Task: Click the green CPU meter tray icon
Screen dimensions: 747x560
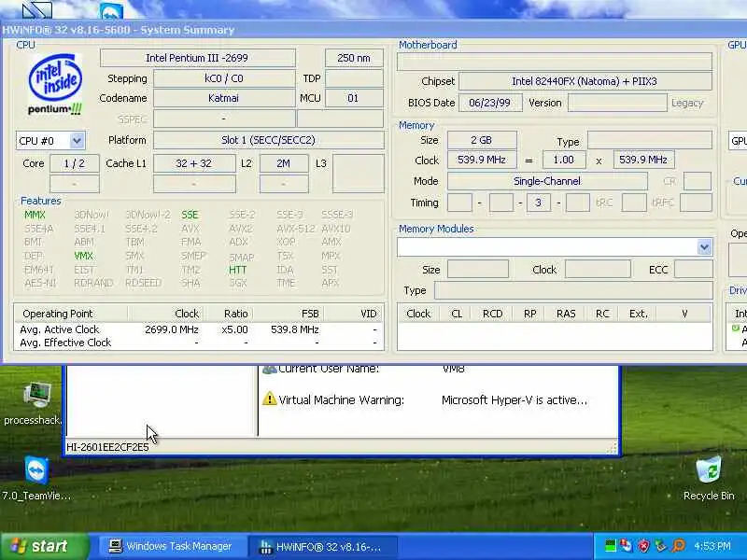Action: tap(611, 546)
